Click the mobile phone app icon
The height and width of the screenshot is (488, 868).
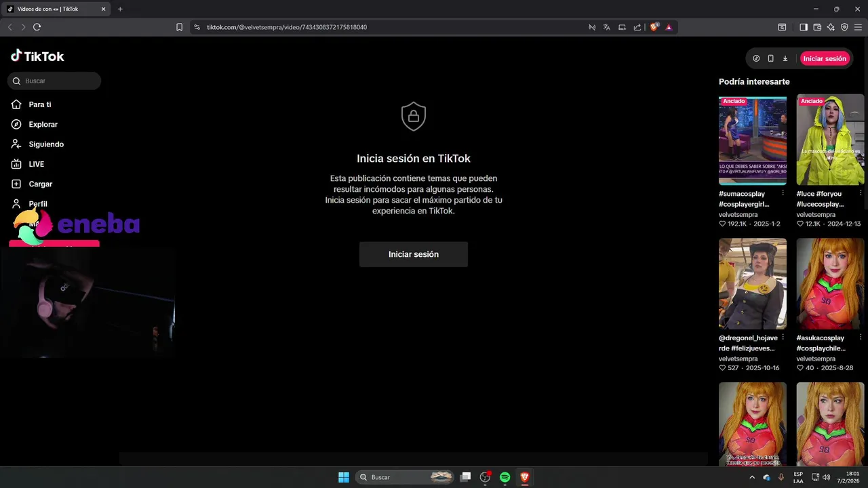(x=770, y=58)
